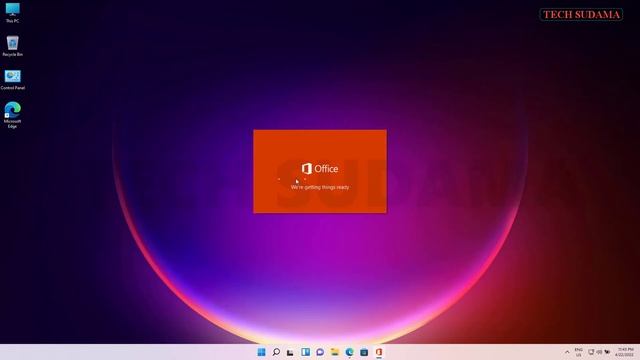Open File Explorer from the taskbar
The image size is (640, 360).
(x=335, y=352)
